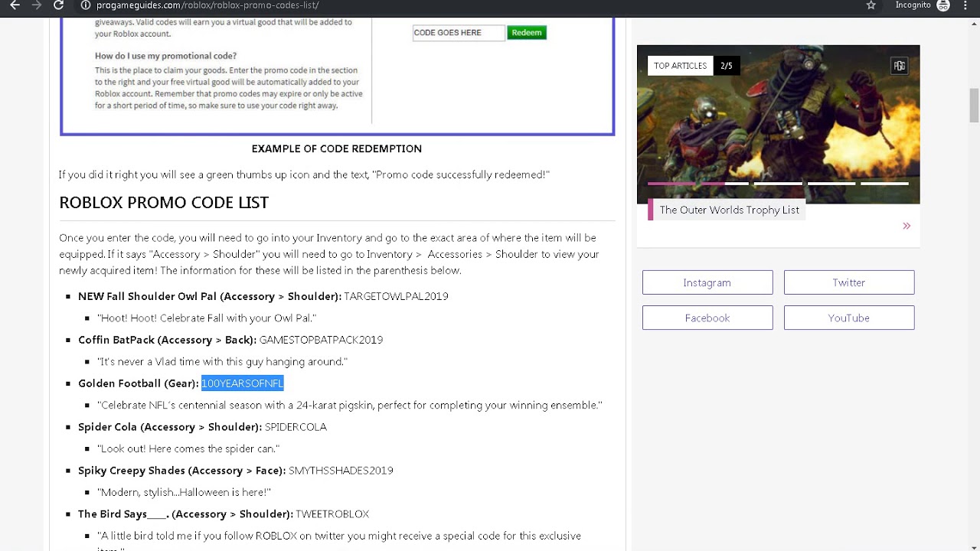
Task: Click the page vertical scrollbar
Action: coord(974,105)
